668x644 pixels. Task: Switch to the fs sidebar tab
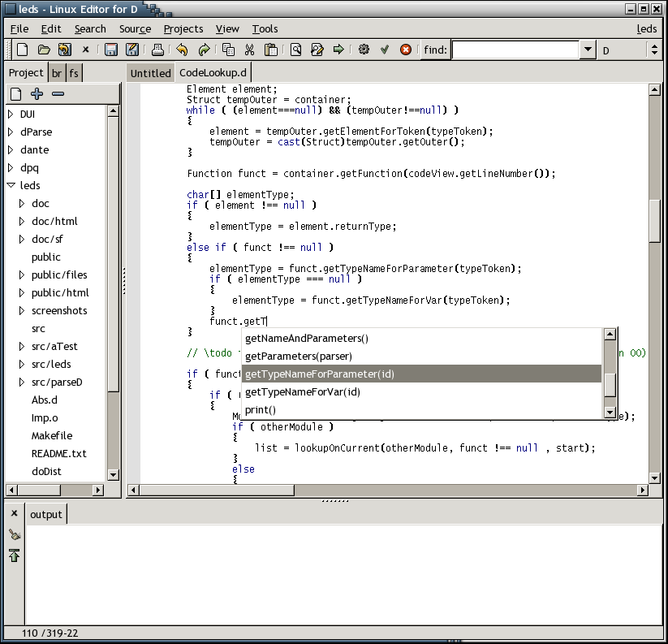pos(74,73)
